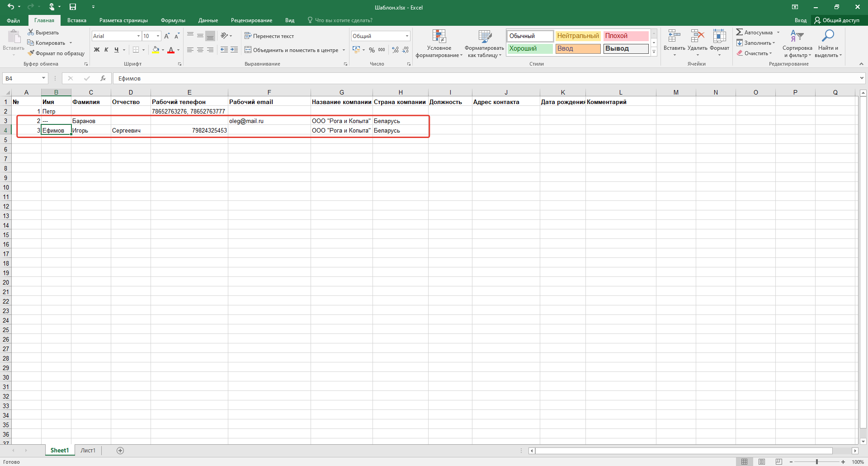The height and width of the screenshot is (466, 868).
Task: Apply the Хороший cell style swatch
Action: [x=530, y=48]
